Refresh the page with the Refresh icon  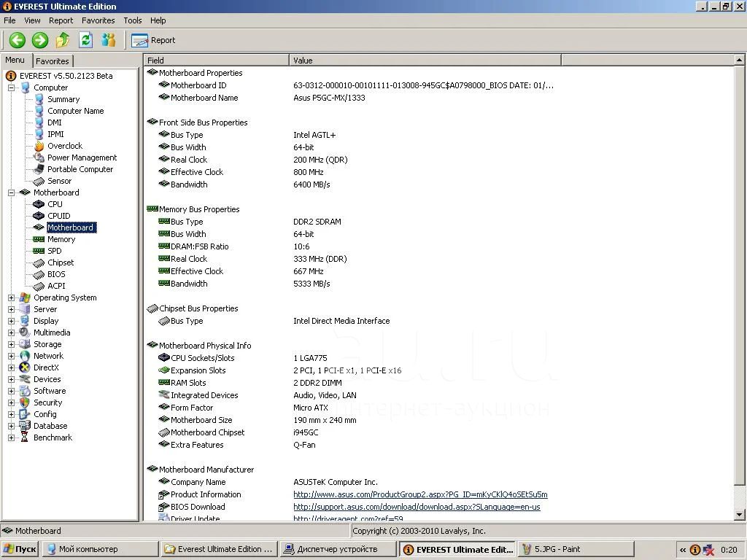coord(86,40)
